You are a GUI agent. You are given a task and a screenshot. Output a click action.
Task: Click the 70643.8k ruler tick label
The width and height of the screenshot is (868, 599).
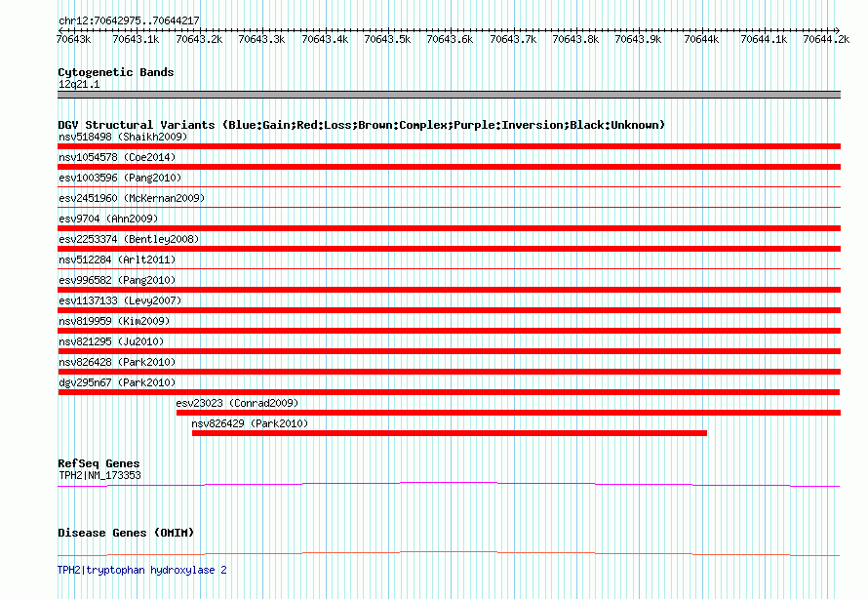coord(575,39)
